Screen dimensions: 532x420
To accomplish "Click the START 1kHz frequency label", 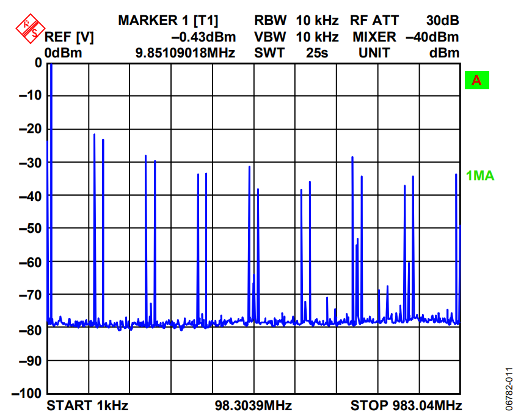I will coord(87,405).
